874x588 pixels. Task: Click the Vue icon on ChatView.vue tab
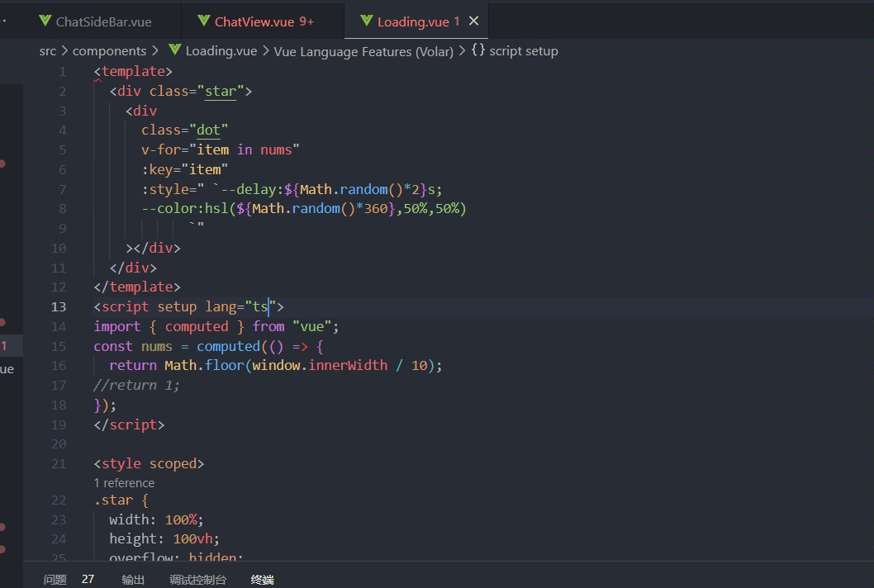(x=204, y=21)
